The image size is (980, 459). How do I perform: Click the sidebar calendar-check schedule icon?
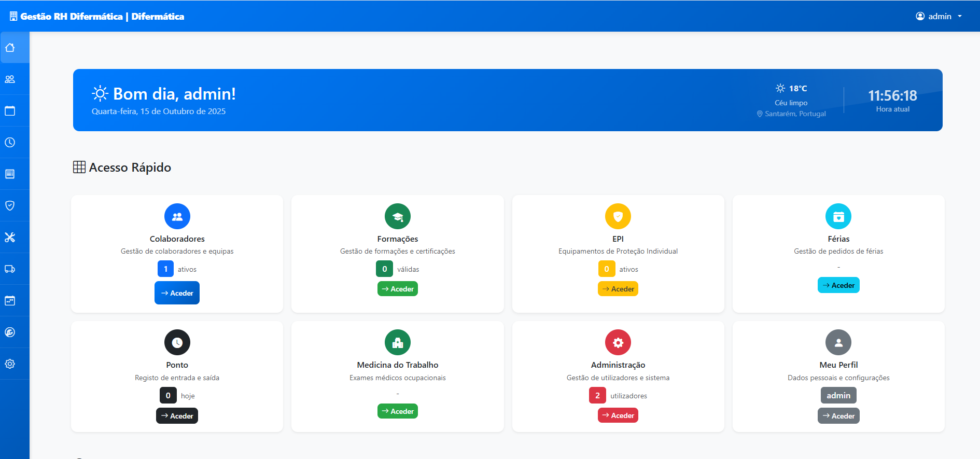(x=10, y=301)
